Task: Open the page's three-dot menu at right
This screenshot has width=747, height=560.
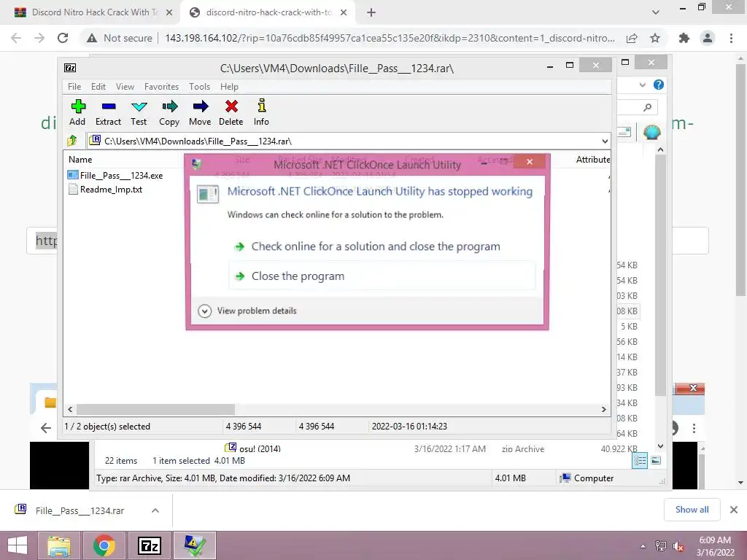Action: click(x=694, y=428)
